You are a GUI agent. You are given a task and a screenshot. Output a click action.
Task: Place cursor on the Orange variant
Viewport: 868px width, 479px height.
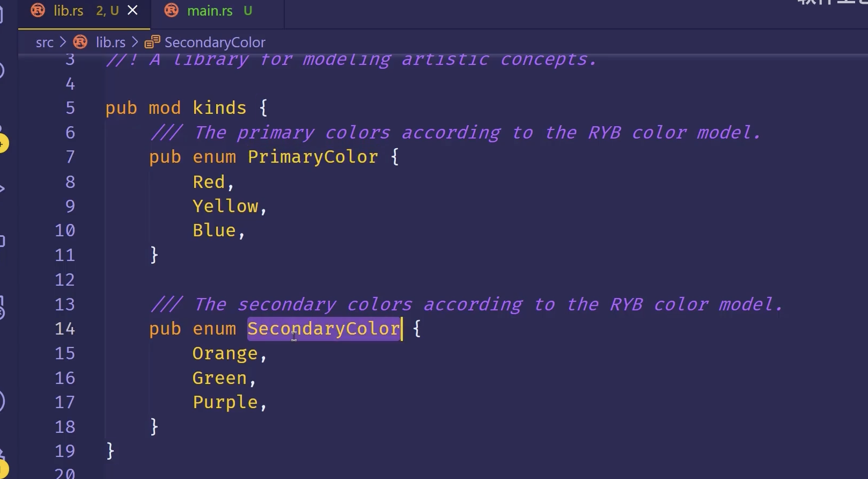[225, 353]
